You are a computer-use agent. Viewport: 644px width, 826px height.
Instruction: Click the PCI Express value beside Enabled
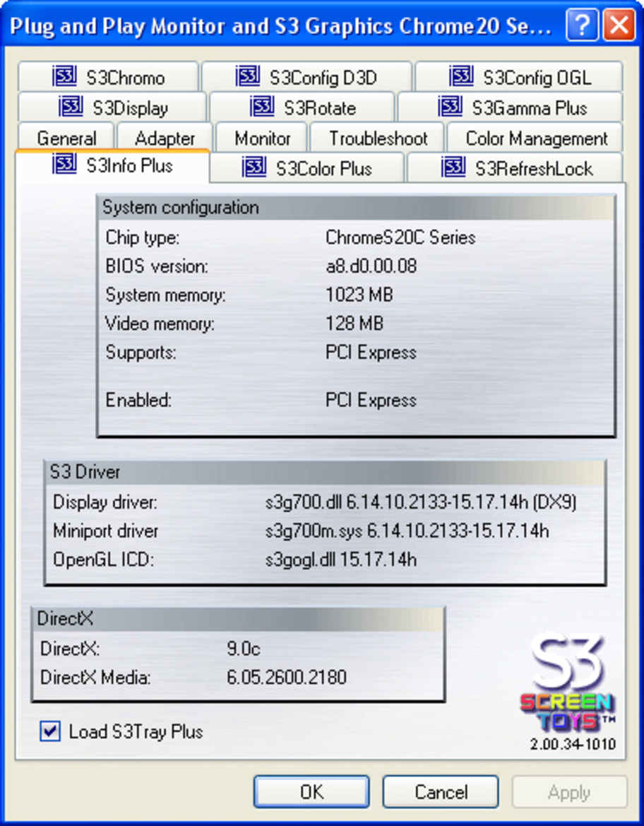371,399
